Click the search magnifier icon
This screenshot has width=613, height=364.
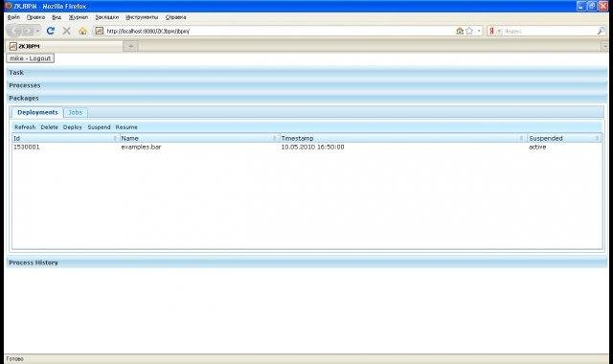[601, 31]
